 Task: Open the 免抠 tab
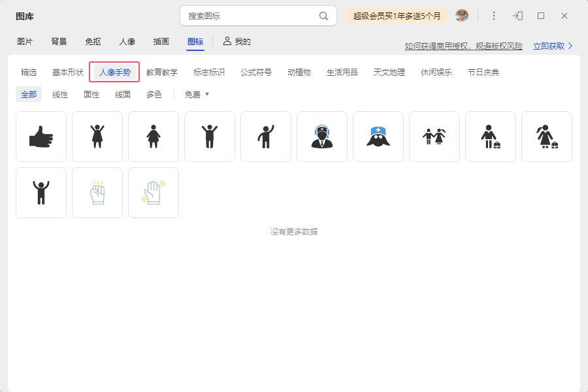tap(93, 42)
